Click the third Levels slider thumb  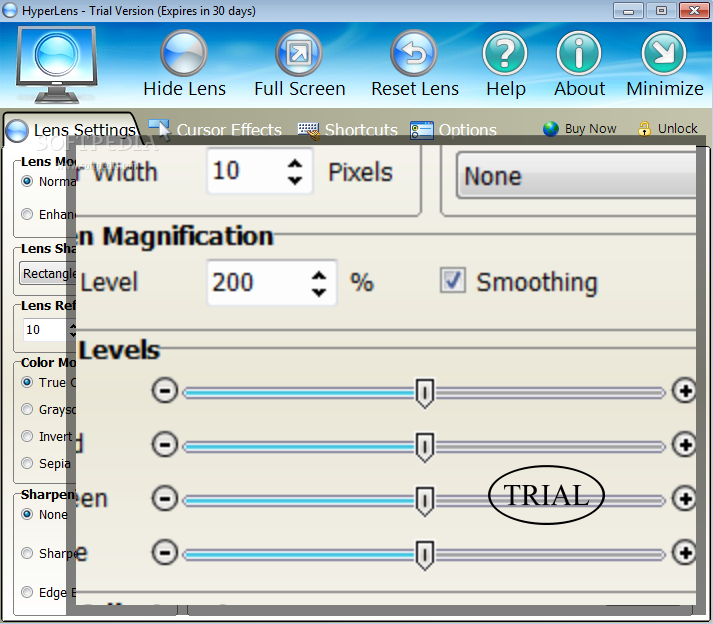(x=425, y=500)
